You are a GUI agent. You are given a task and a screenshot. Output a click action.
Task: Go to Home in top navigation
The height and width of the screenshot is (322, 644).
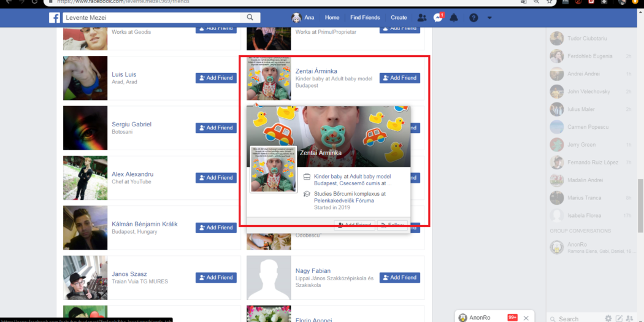point(332,18)
